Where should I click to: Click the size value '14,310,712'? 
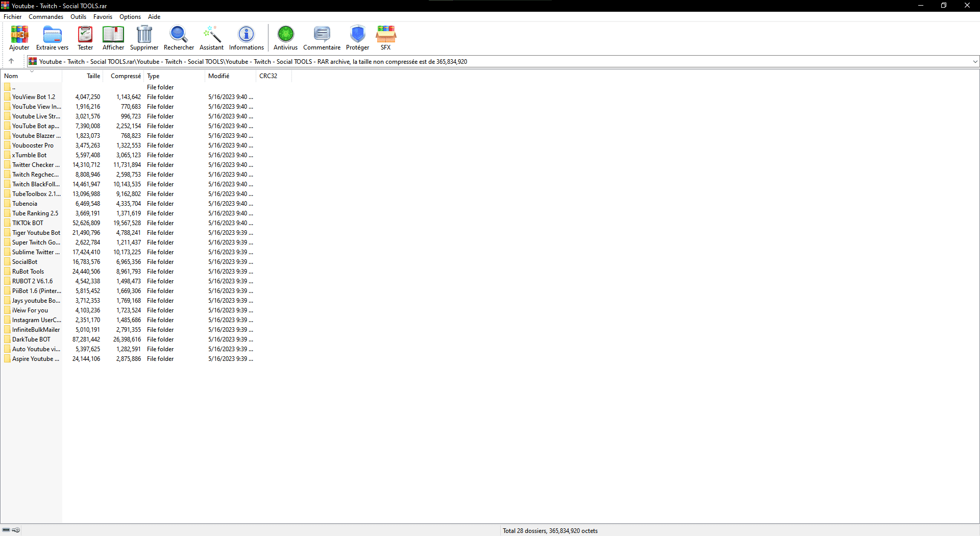pos(86,165)
